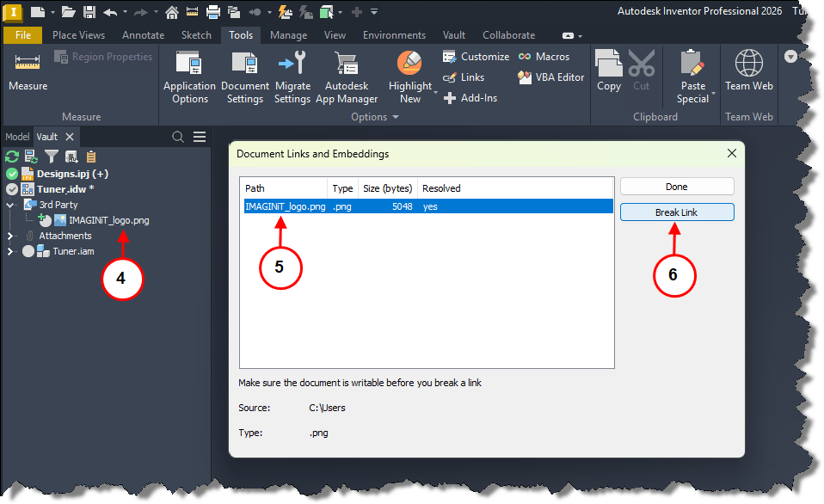Click the green box select icon in Quick Access
Image resolution: width=824 pixels, height=504 pixels.
(327, 11)
